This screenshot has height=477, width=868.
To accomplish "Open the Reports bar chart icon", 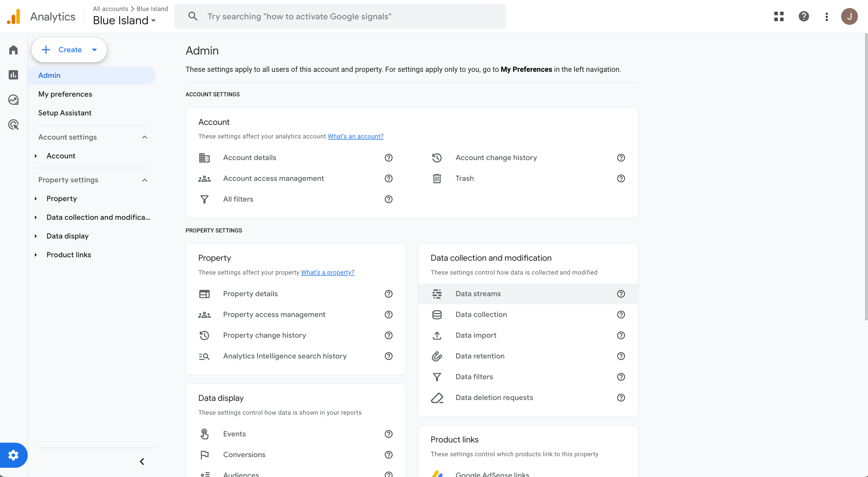I will click(14, 75).
